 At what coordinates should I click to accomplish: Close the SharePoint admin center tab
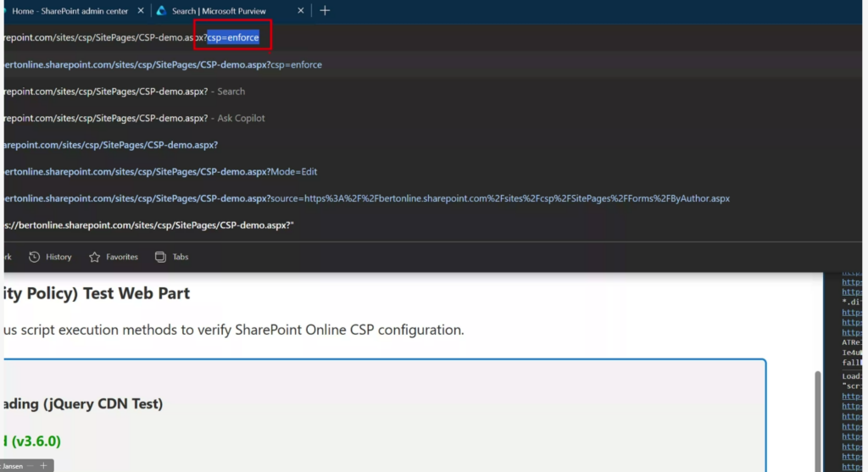click(142, 11)
